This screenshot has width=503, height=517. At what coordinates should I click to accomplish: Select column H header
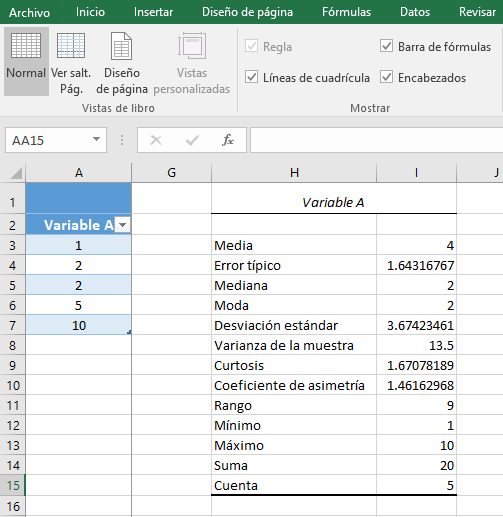[294, 173]
